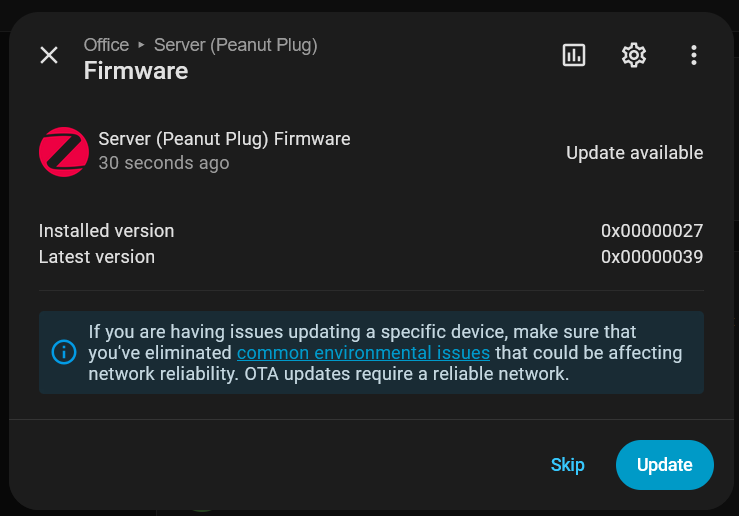
Task: Click Server (Peanut Plug) Firmware entity name
Action: tap(224, 139)
